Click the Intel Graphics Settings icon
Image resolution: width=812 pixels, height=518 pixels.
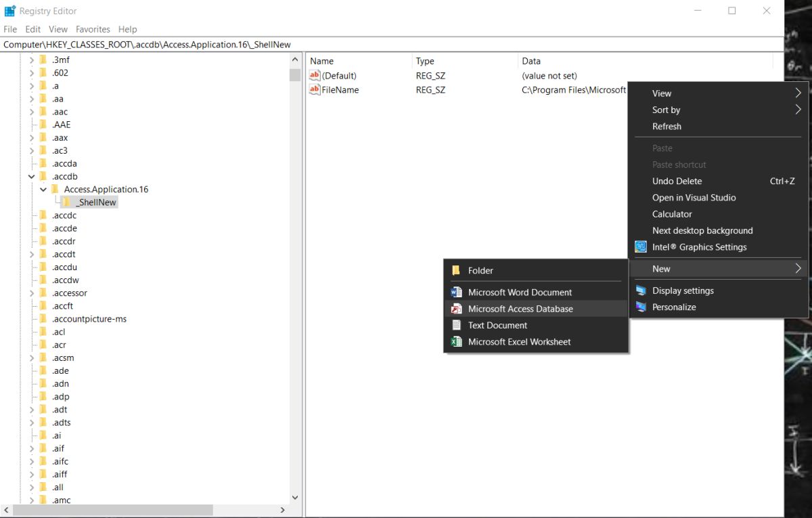click(641, 247)
